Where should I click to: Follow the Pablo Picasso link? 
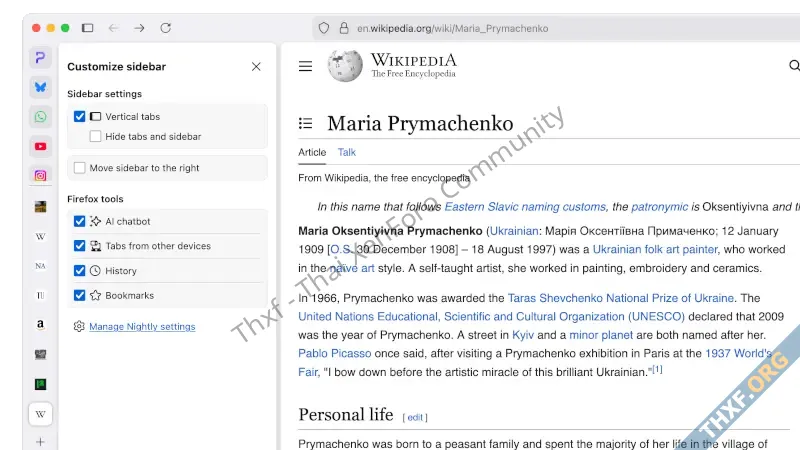(x=335, y=354)
